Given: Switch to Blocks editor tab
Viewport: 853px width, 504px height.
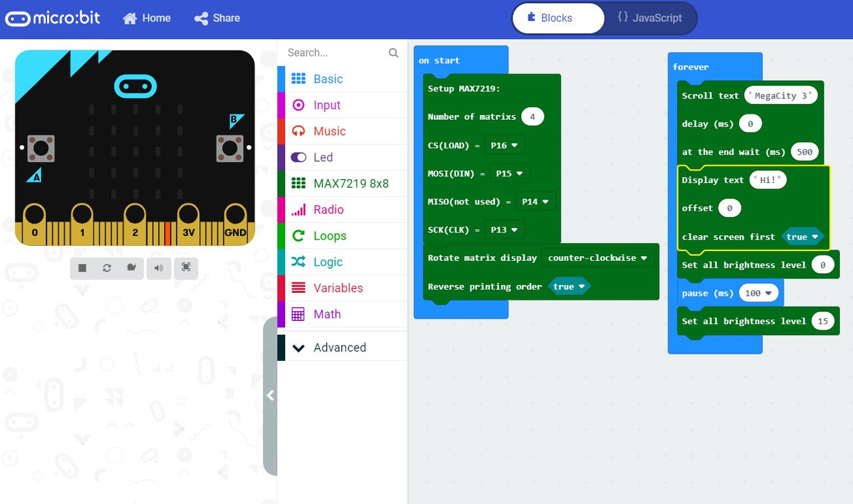Looking at the screenshot, I should [x=558, y=18].
